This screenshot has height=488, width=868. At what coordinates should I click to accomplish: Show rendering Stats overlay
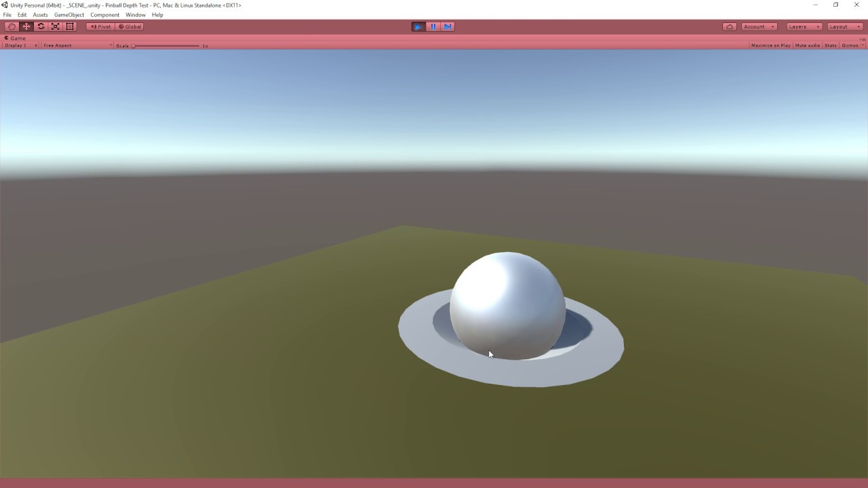click(830, 45)
